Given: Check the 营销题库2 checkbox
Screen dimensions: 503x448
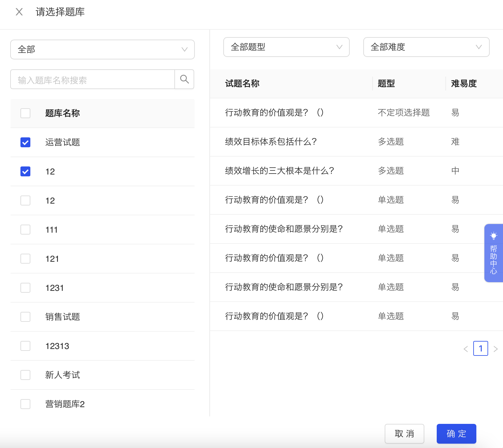Looking at the screenshot, I should 25,404.
